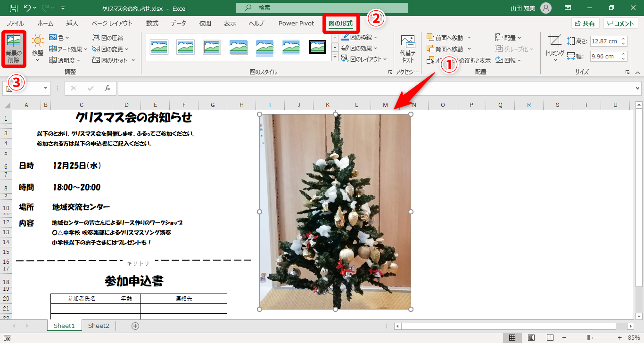Expand the Name Box dropdown

click(46, 88)
